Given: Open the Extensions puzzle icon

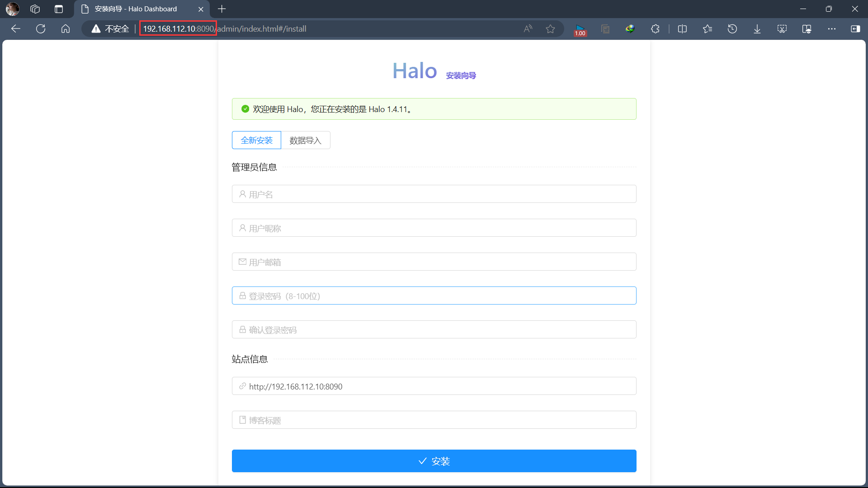Looking at the screenshot, I should (656, 28).
